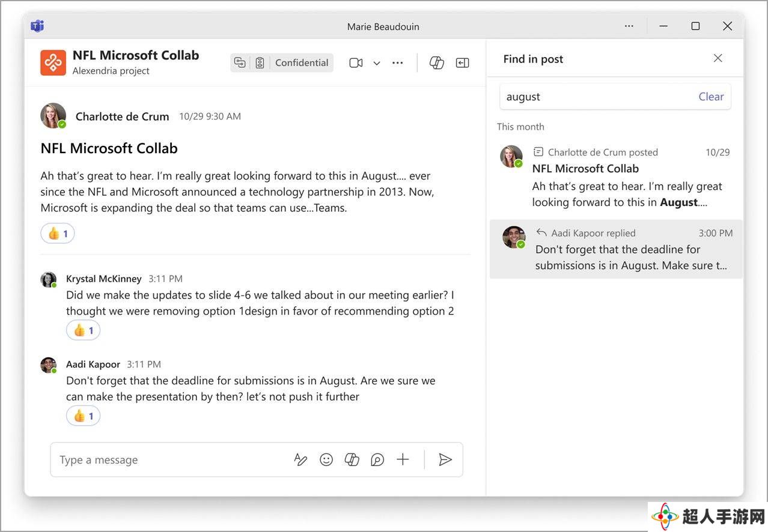Click the 10/29 9:30 AM post timestamp

tap(210, 116)
